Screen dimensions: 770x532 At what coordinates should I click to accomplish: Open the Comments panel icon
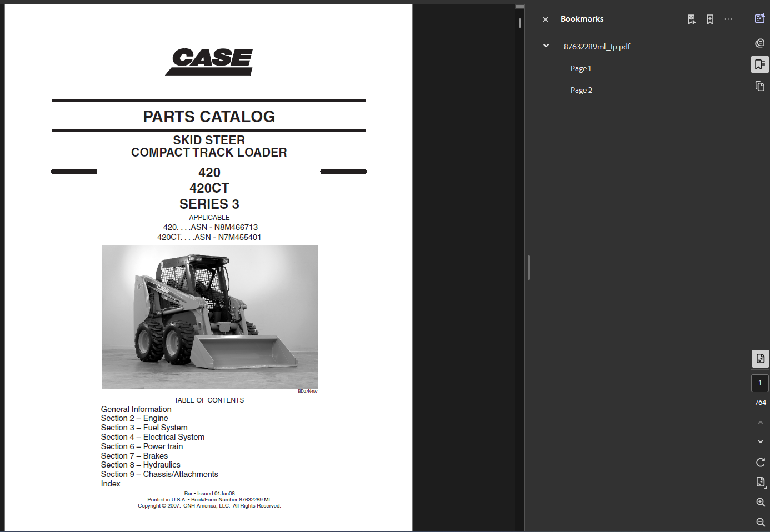760,43
